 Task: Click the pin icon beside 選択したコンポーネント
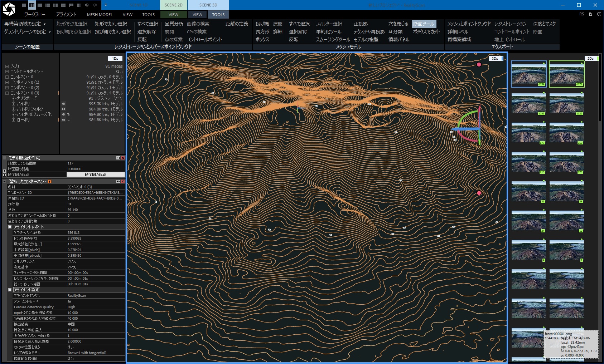click(50, 182)
